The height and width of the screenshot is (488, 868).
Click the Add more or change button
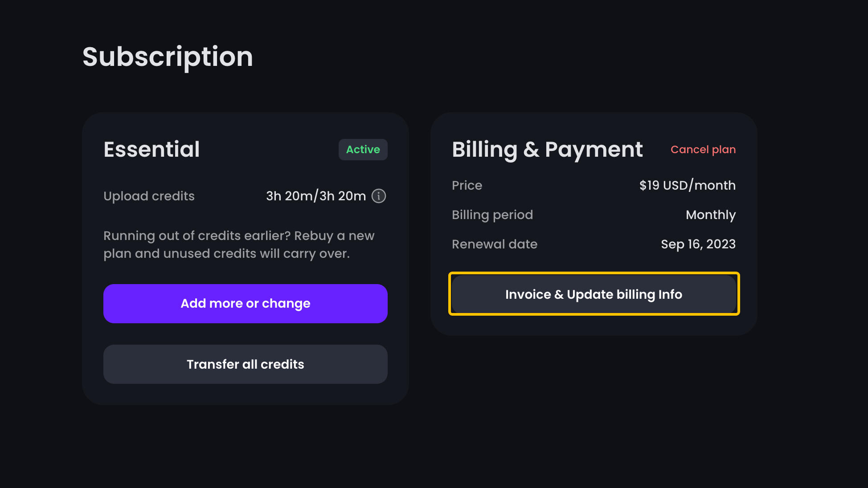[246, 304]
